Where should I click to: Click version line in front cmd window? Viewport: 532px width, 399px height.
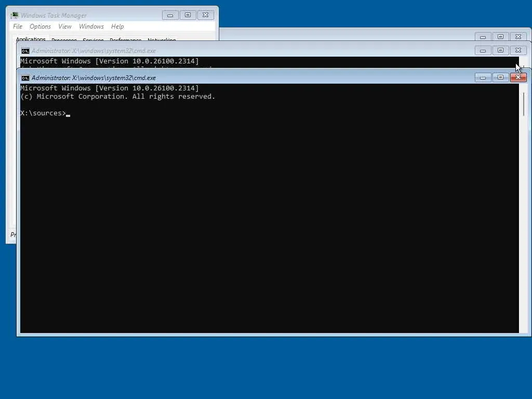110,88
